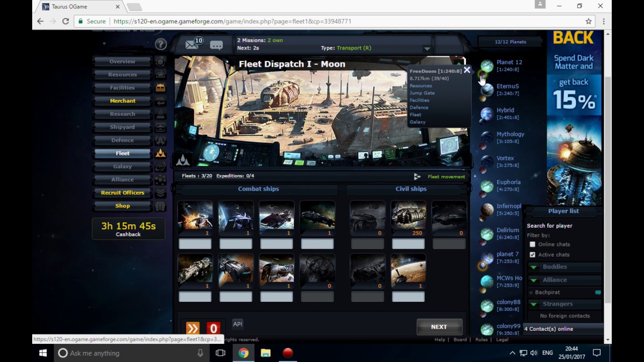Image resolution: width=644 pixels, height=362 pixels.
Task: Go to the Merchant menu
Action: (122, 101)
